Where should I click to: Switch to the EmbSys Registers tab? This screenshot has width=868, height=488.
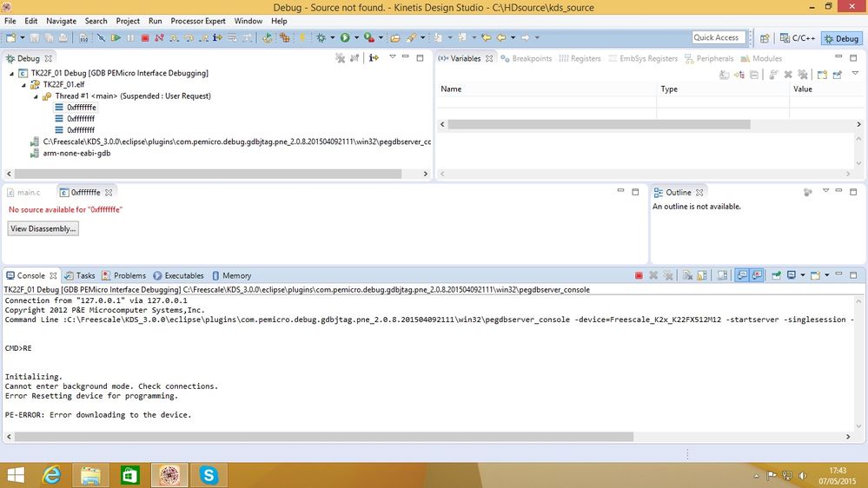643,58
